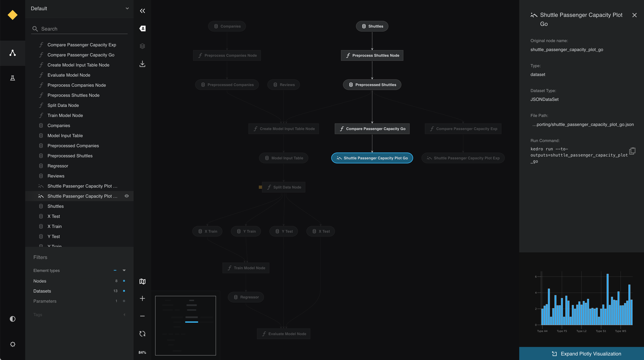Expand the Tags filter section
Viewport: 644px width, 360px height.
point(124,315)
